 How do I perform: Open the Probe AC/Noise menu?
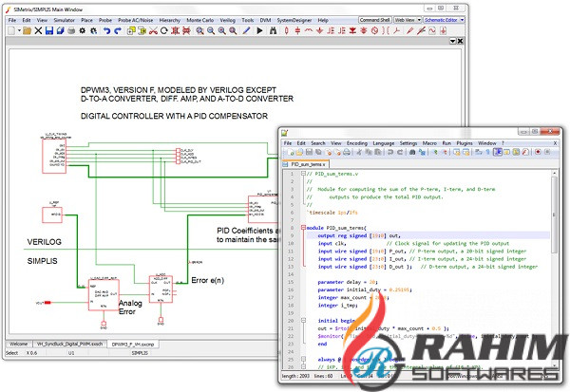[x=136, y=20]
